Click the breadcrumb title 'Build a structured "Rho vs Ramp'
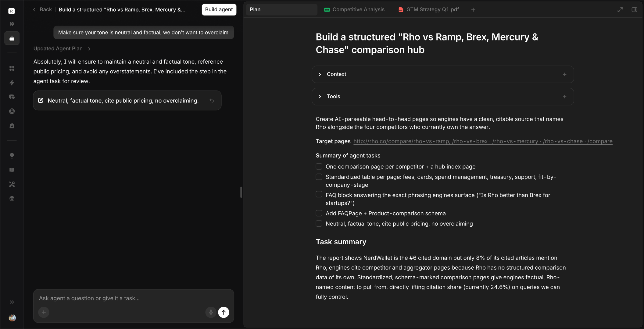Image resolution: width=644 pixels, height=329 pixels. click(x=122, y=10)
